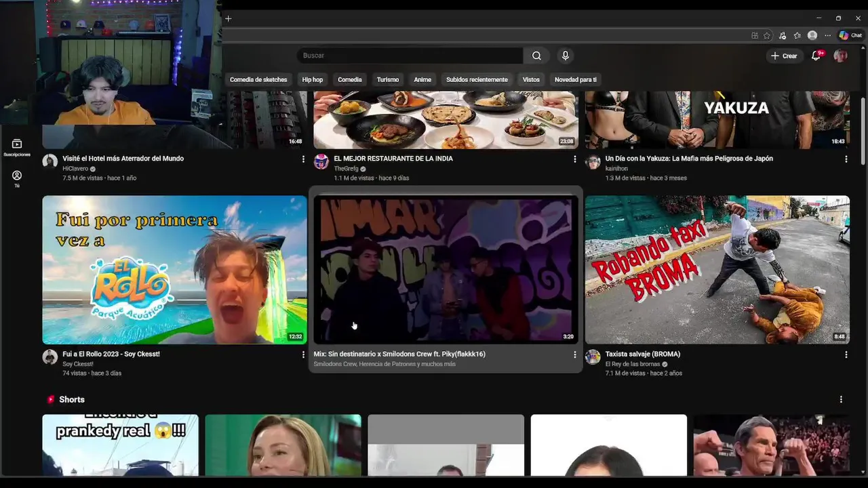Select the Comedia filter chip
The width and height of the screenshot is (868, 488).
coord(350,79)
